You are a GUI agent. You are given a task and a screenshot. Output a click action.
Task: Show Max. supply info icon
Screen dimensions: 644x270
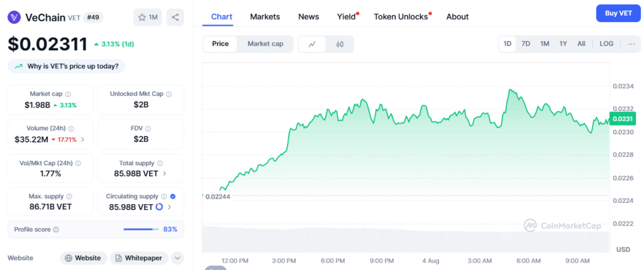[69, 197]
